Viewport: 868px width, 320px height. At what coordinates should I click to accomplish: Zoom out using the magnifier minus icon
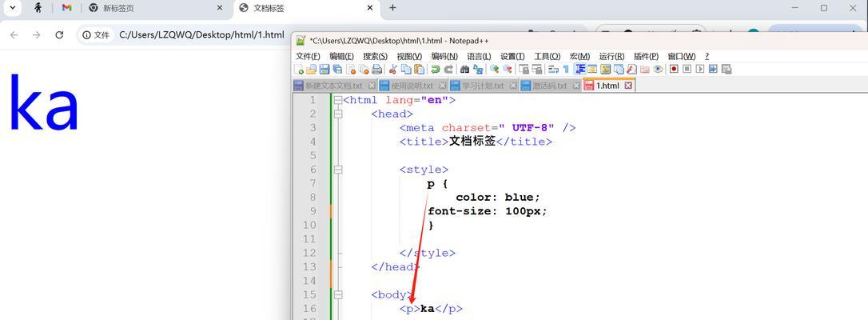(x=507, y=70)
